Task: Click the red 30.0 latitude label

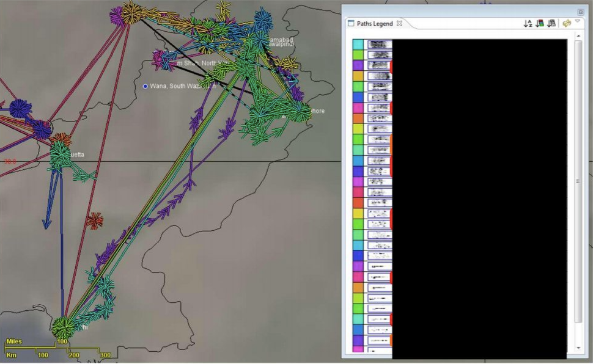Action: tap(10, 162)
